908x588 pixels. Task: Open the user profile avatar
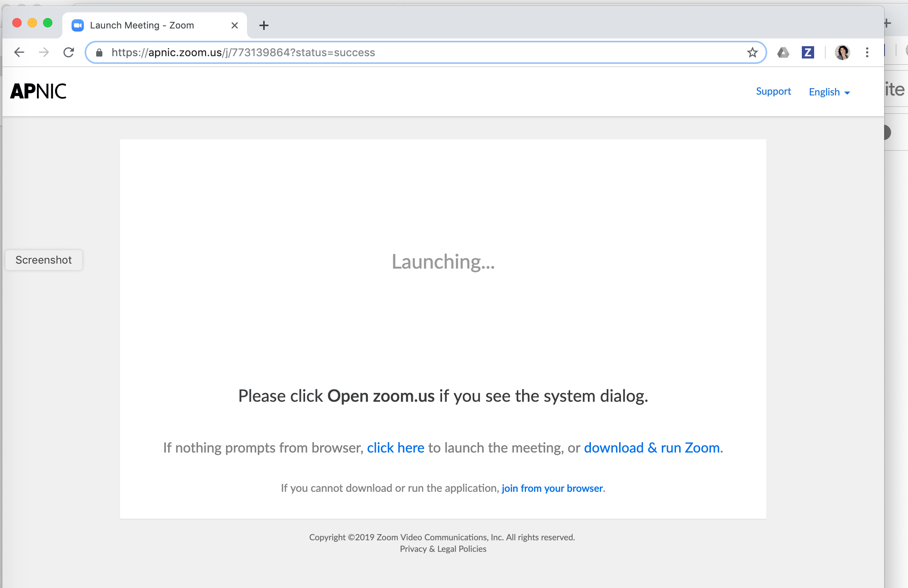[x=842, y=52]
